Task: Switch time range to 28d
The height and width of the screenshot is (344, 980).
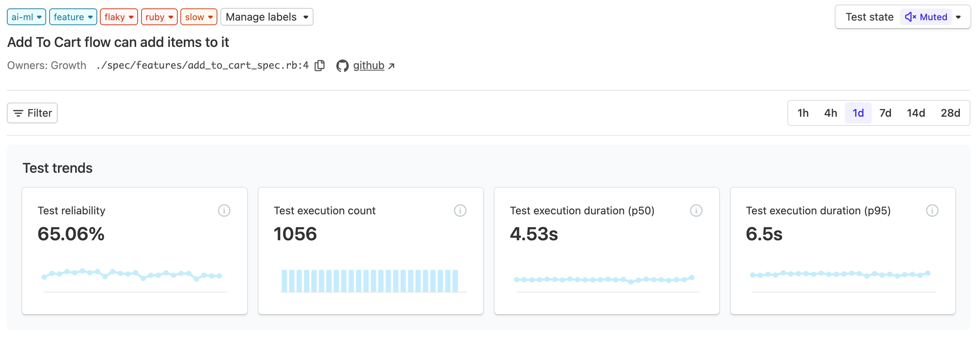Action: [950, 113]
